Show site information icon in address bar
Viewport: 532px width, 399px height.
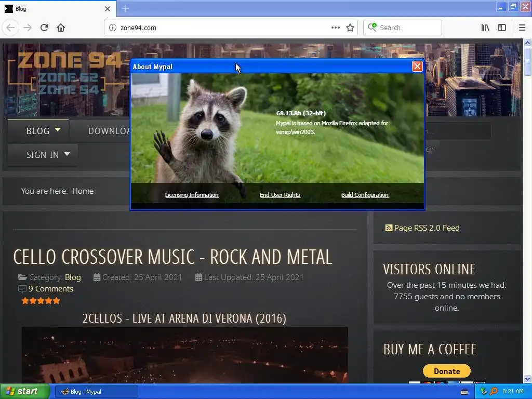click(113, 28)
